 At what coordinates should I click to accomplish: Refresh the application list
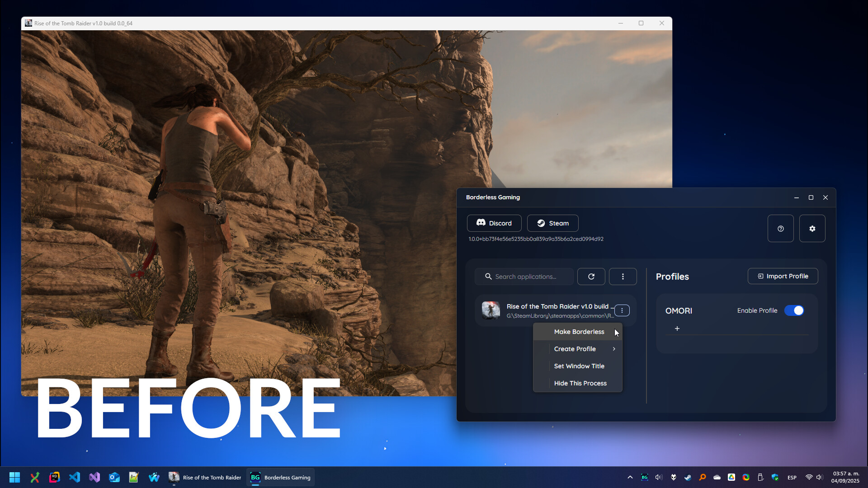591,276
